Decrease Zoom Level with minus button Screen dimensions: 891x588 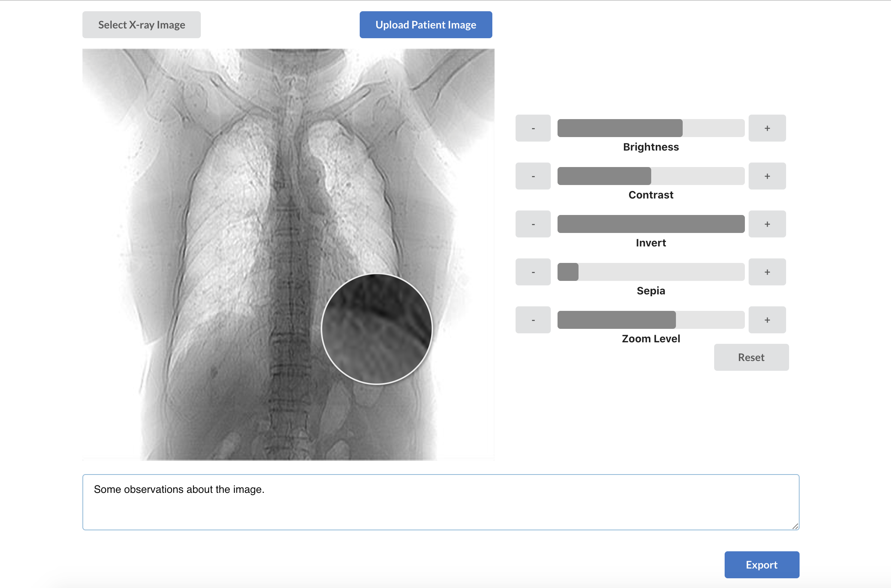click(533, 320)
